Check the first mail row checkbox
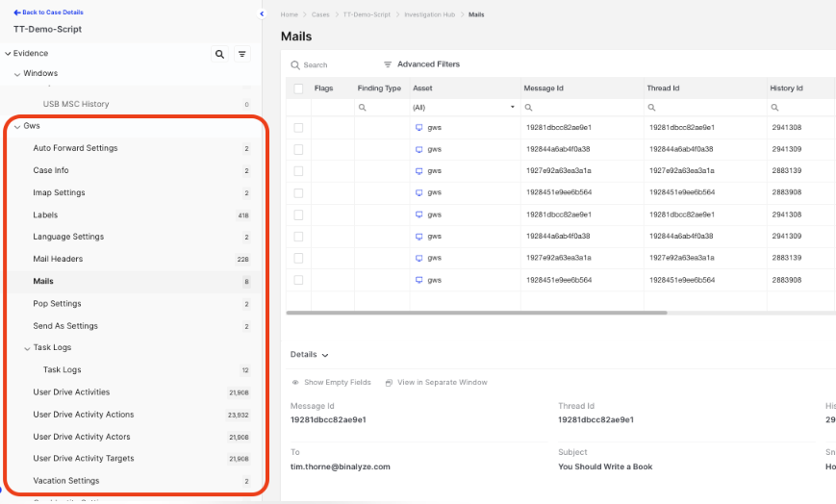This screenshot has width=836, height=504. (x=298, y=128)
